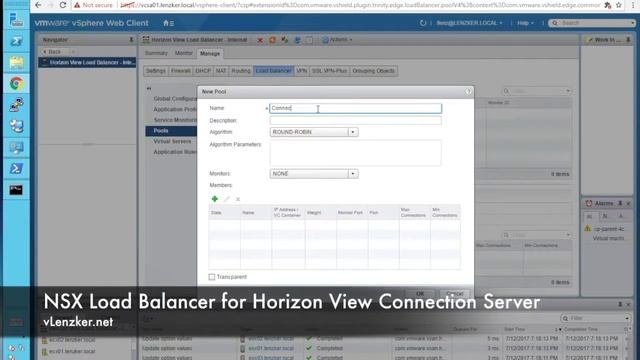
Task: Sort members by the Weight column header
Action: (314, 213)
